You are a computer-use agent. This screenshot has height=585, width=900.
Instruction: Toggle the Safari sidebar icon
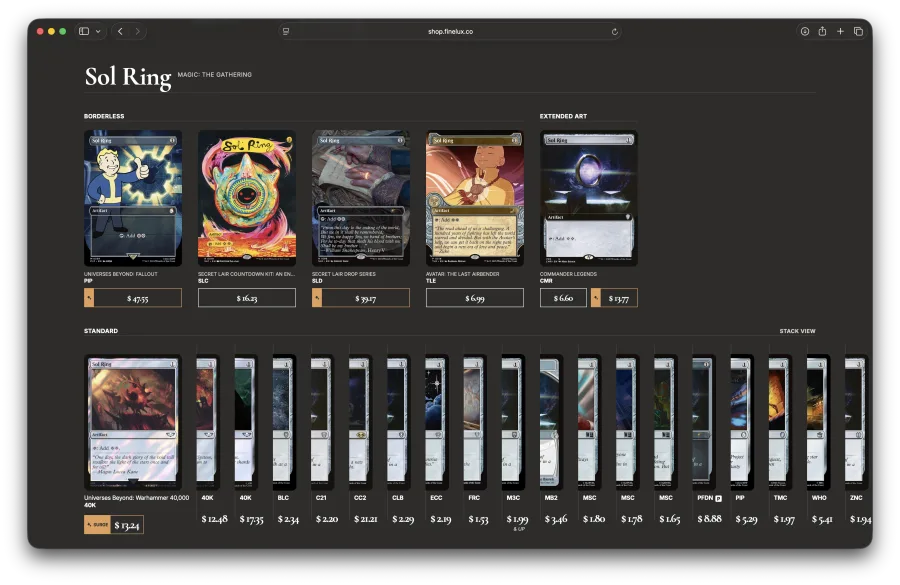pos(84,32)
